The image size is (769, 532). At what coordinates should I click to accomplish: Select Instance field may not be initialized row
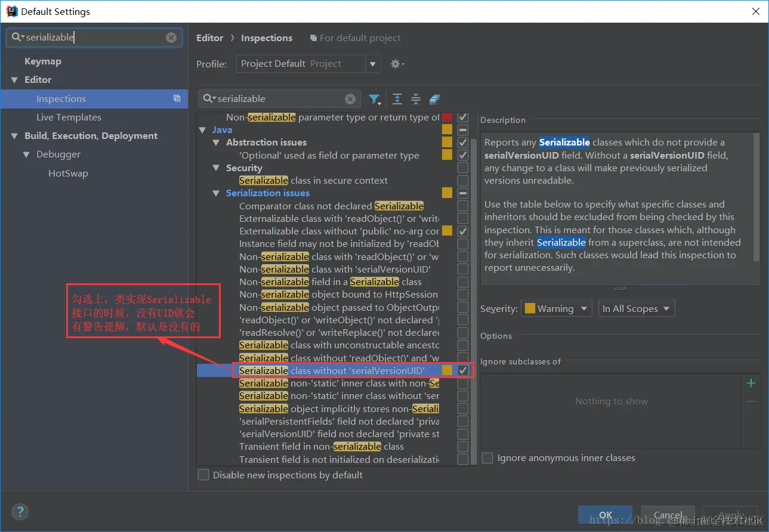click(339, 244)
